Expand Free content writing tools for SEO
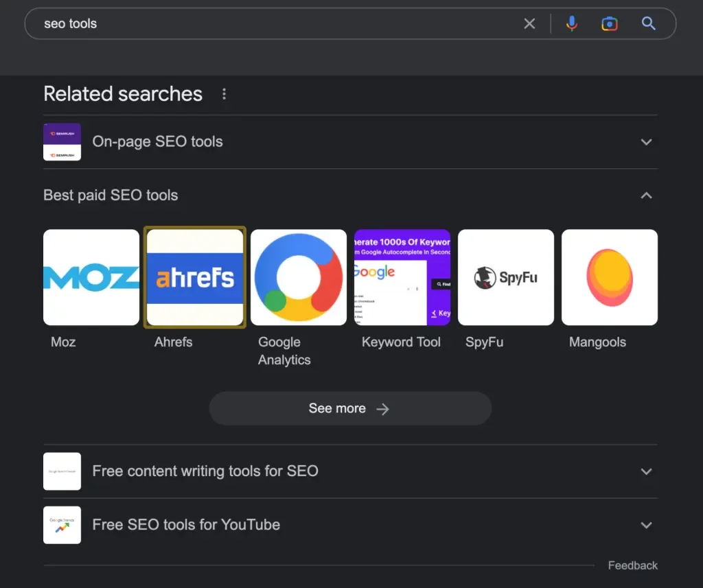The width and height of the screenshot is (703, 588). click(645, 471)
